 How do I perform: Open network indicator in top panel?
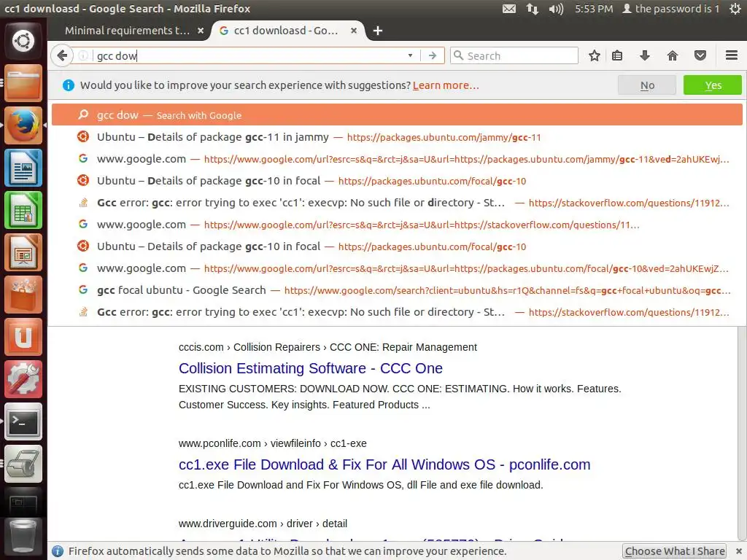532,9
